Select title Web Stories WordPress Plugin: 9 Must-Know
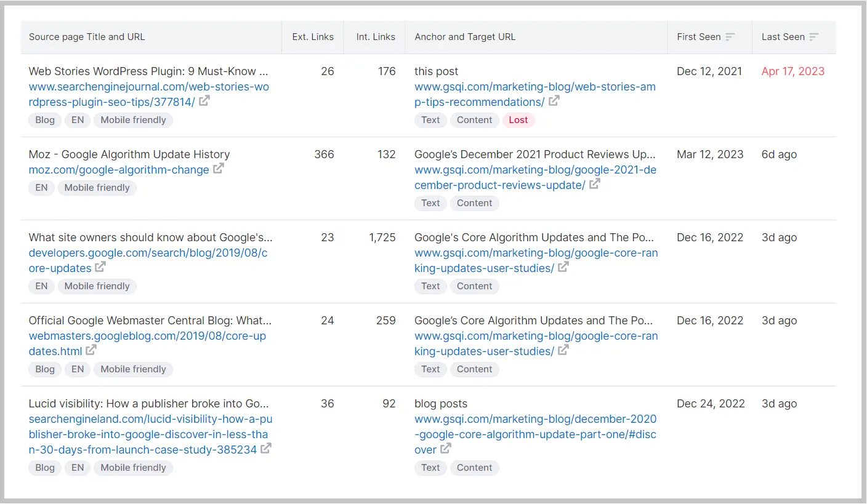The width and height of the screenshot is (867, 504). [148, 71]
